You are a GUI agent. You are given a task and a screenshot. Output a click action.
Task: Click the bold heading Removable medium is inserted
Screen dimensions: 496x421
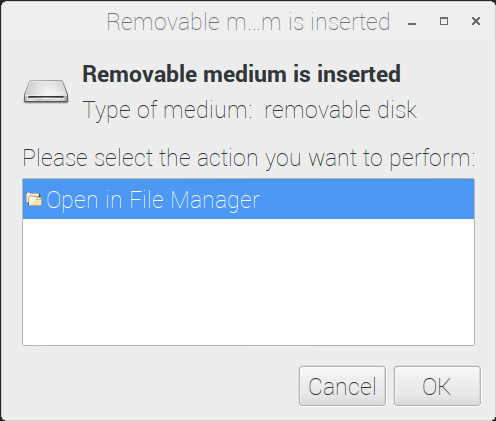(242, 74)
